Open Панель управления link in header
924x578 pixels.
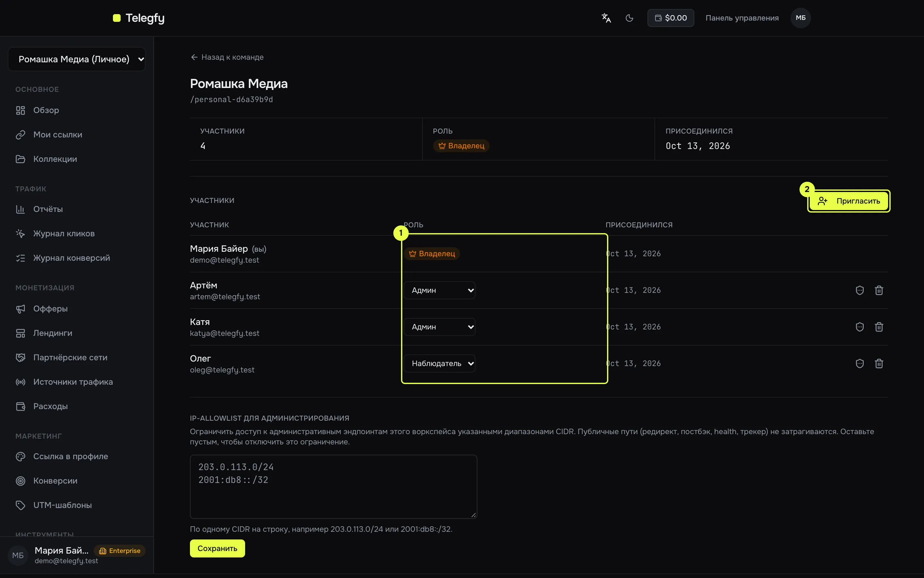[x=742, y=18]
